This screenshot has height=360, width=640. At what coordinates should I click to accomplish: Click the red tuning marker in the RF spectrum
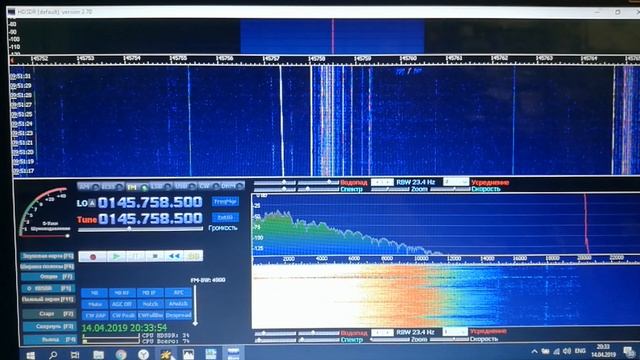click(333, 36)
